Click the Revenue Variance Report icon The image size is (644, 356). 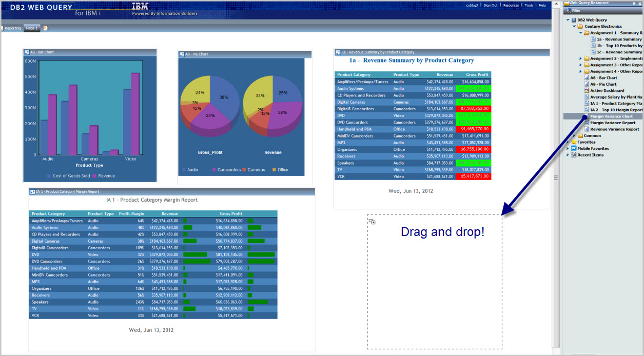point(587,129)
